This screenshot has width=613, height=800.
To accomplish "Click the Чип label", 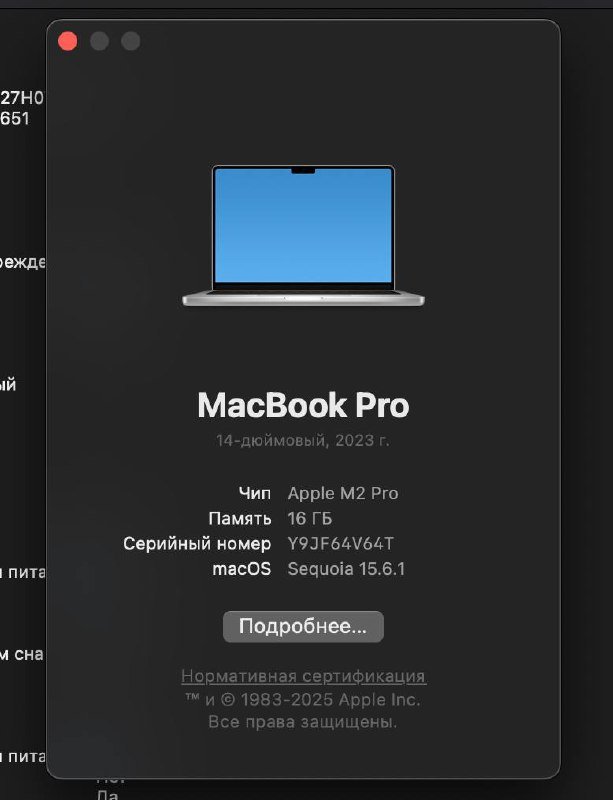I will [255, 493].
